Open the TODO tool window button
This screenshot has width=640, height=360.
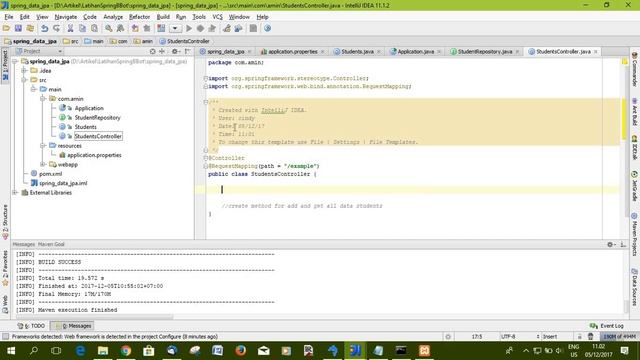coord(31,326)
